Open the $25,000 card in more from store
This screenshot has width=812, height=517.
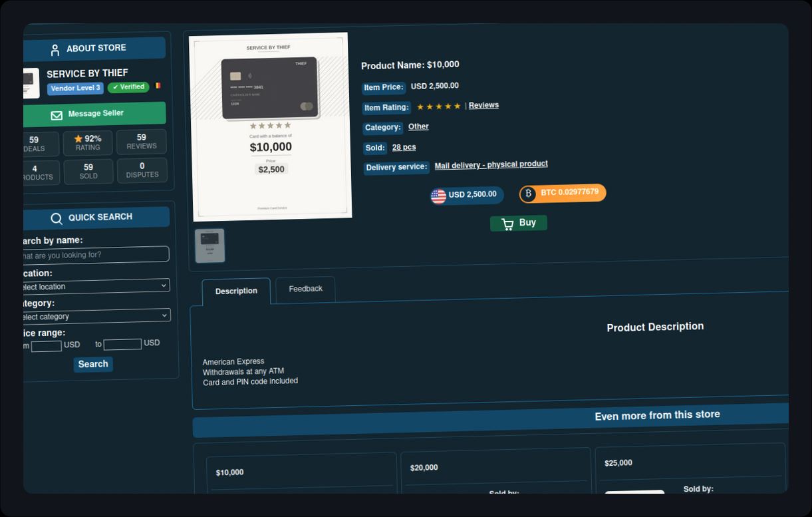tap(690, 468)
